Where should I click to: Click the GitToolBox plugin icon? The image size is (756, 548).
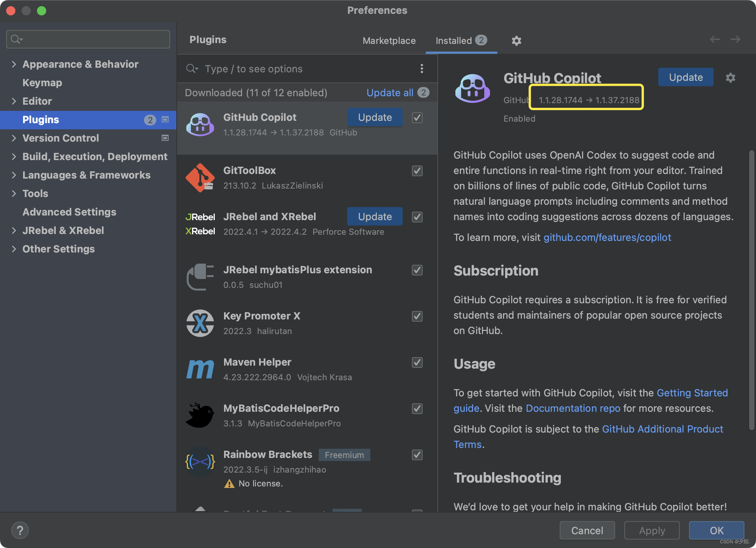click(x=200, y=178)
